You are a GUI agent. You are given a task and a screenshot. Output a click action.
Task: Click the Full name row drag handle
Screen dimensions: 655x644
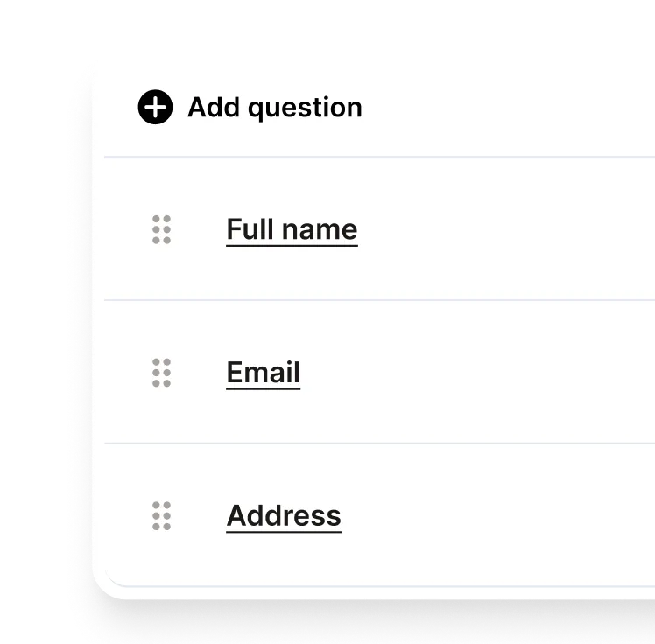click(x=161, y=229)
